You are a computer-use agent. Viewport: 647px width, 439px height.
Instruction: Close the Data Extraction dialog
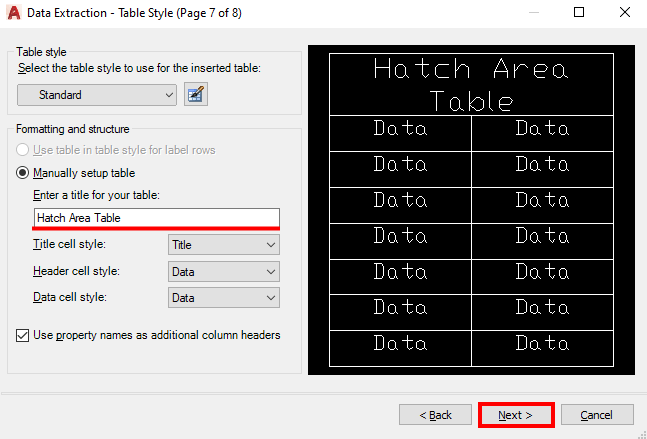[x=625, y=12]
